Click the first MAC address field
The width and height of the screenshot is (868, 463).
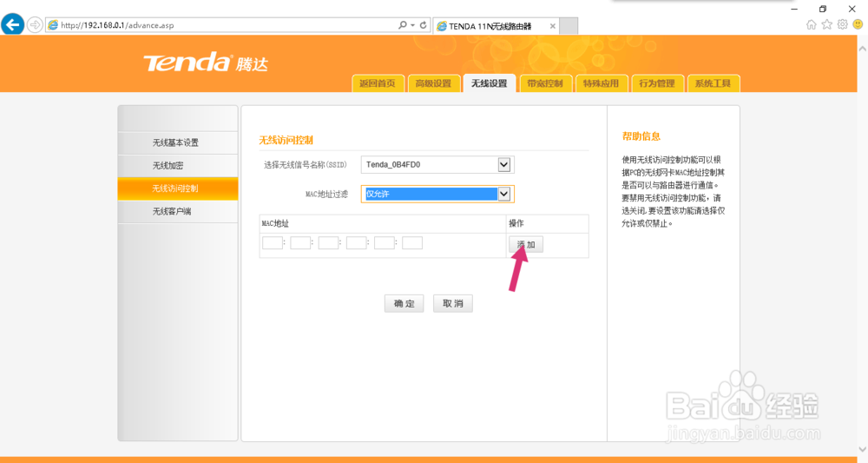tap(273, 242)
